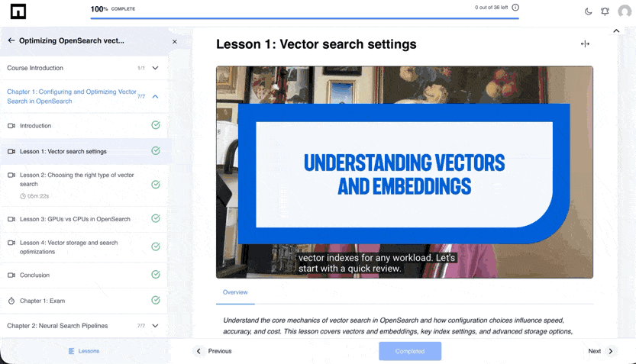Open Lesson 3: GPUs vs CPUs in OpenSearch
The image size is (636, 364).
84,219
